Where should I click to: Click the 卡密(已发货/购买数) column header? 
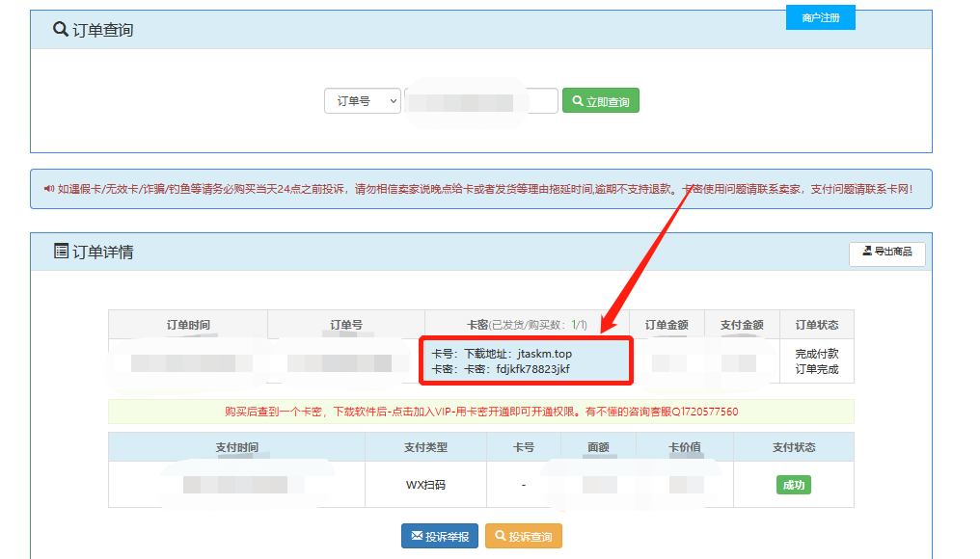point(527,325)
